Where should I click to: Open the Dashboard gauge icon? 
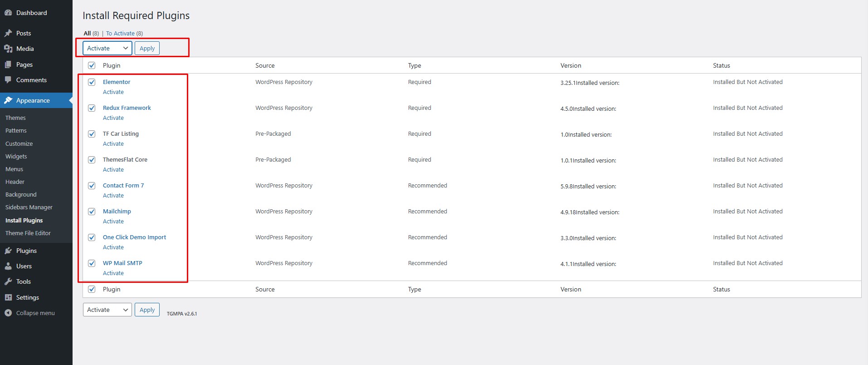[8, 13]
